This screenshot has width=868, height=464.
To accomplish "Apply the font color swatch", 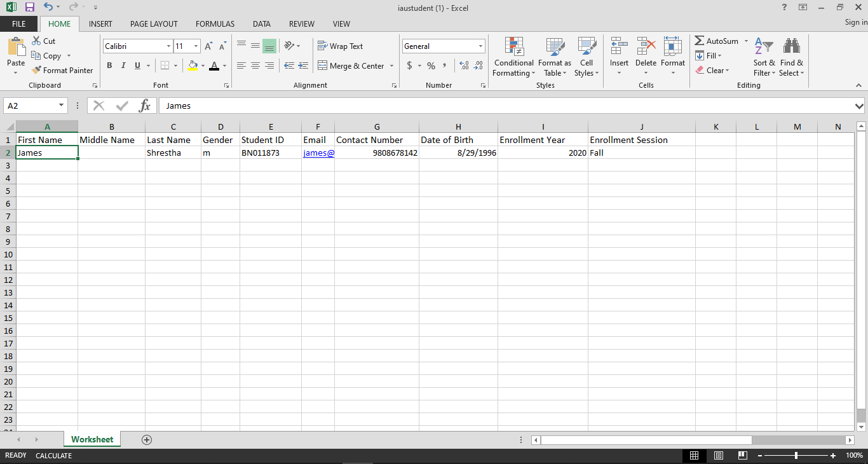I will tap(214, 65).
